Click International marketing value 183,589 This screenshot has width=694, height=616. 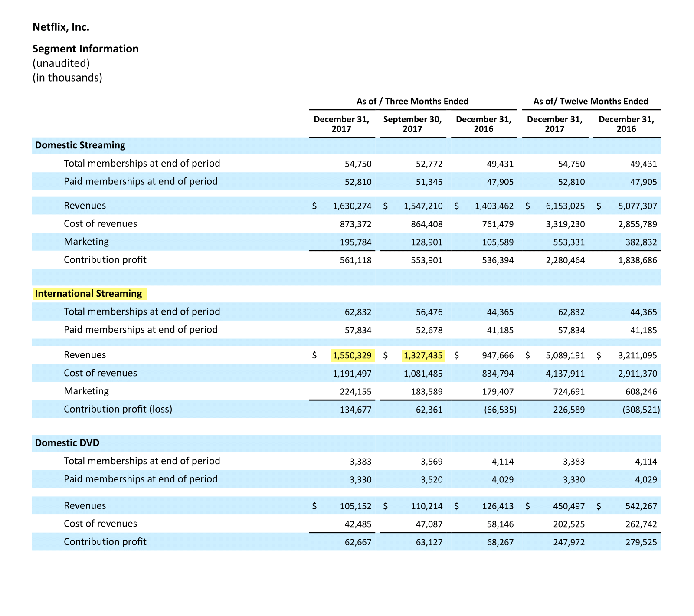[427, 392]
